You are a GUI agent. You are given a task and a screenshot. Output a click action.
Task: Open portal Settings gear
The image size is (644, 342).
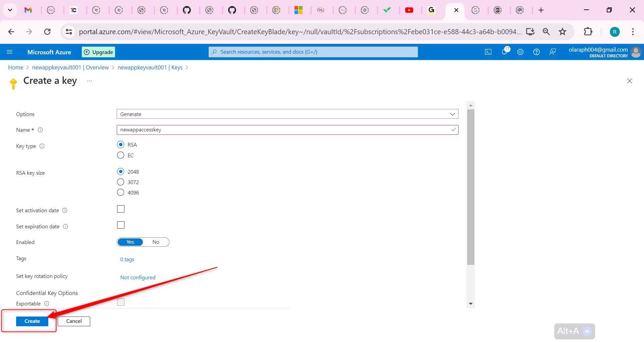tap(521, 52)
